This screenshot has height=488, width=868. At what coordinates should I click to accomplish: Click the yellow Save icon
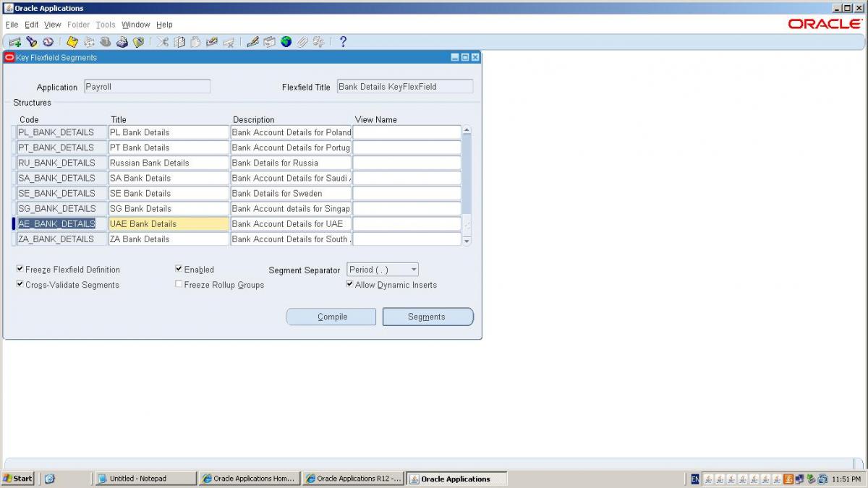coord(72,42)
